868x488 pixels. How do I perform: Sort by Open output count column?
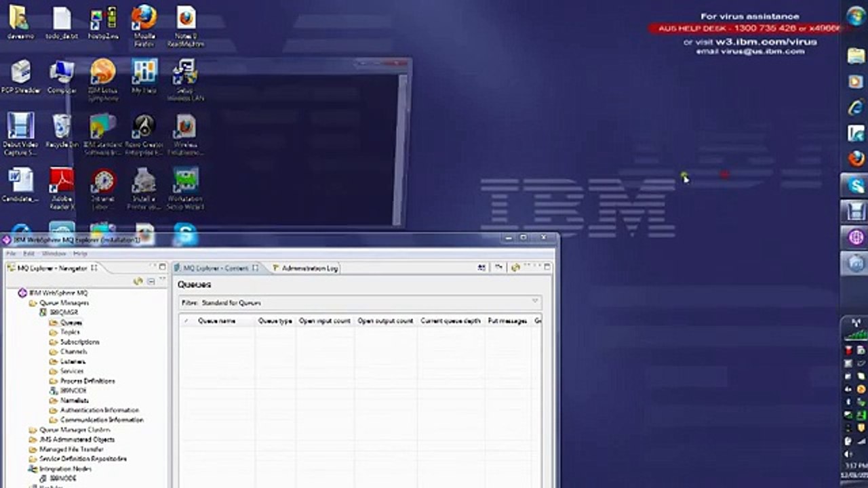coord(385,321)
